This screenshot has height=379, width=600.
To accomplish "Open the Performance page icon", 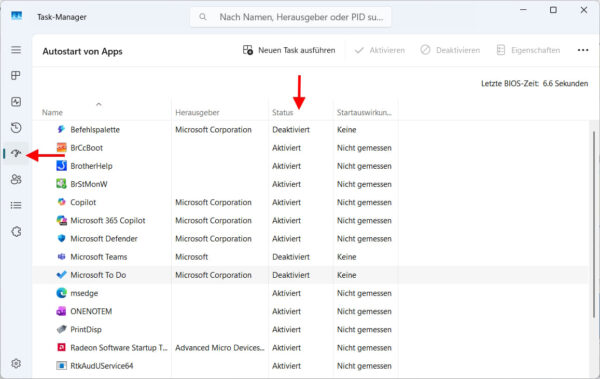I will [x=16, y=101].
